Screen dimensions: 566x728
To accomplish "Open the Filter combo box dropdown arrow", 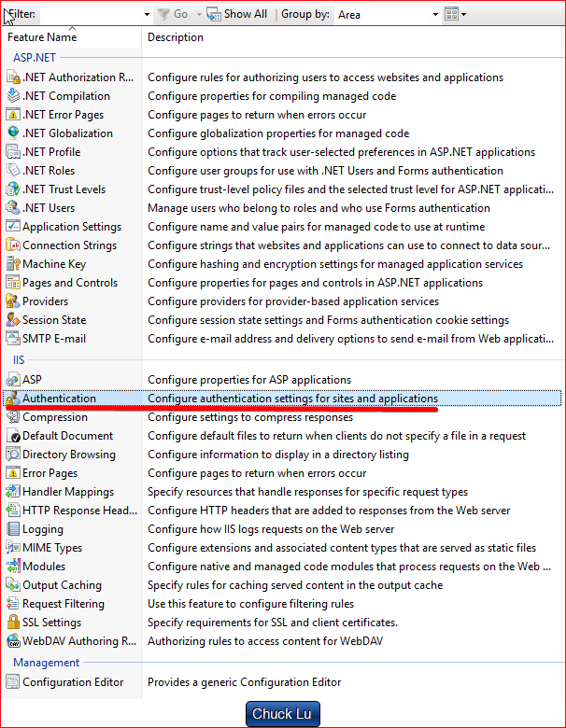I will 147,14.
